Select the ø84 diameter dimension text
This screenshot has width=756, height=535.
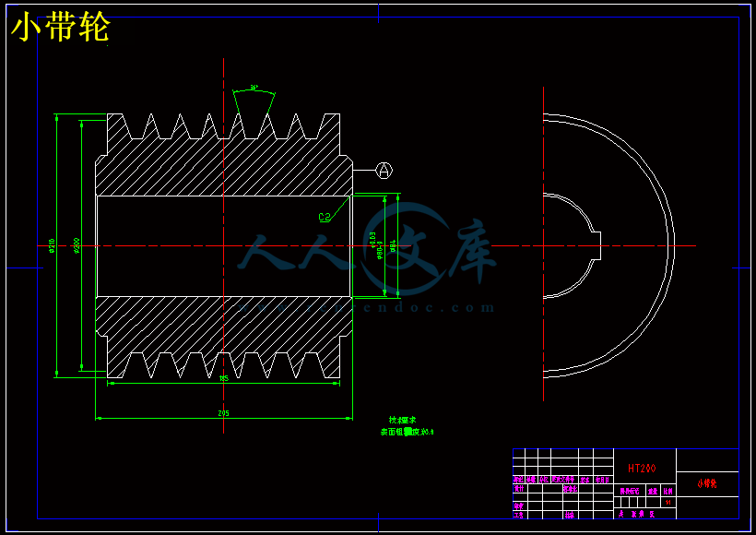coord(393,245)
